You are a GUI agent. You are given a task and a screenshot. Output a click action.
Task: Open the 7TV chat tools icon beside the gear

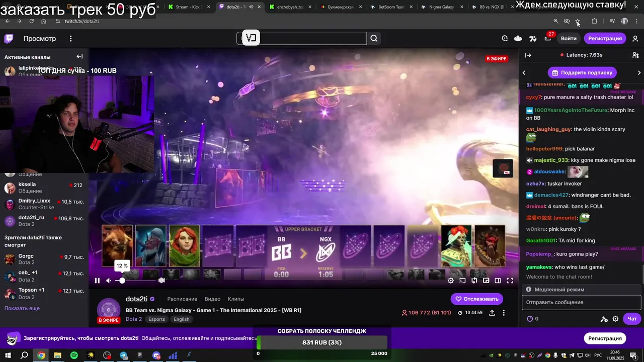click(604, 319)
